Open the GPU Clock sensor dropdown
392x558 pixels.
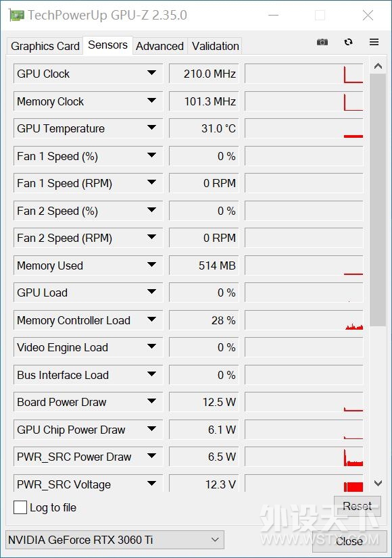tap(151, 73)
